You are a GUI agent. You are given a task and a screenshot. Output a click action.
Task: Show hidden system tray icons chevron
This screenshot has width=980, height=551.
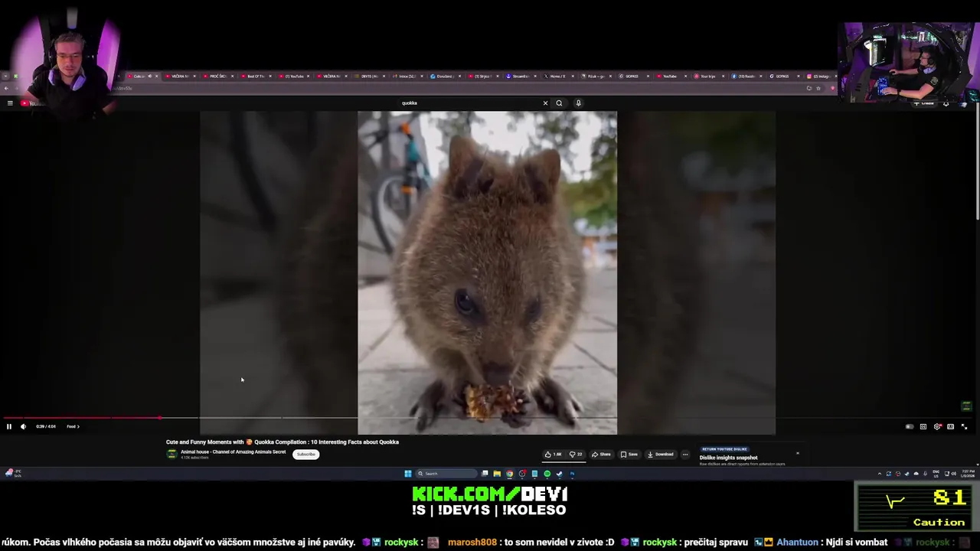click(880, 474)
